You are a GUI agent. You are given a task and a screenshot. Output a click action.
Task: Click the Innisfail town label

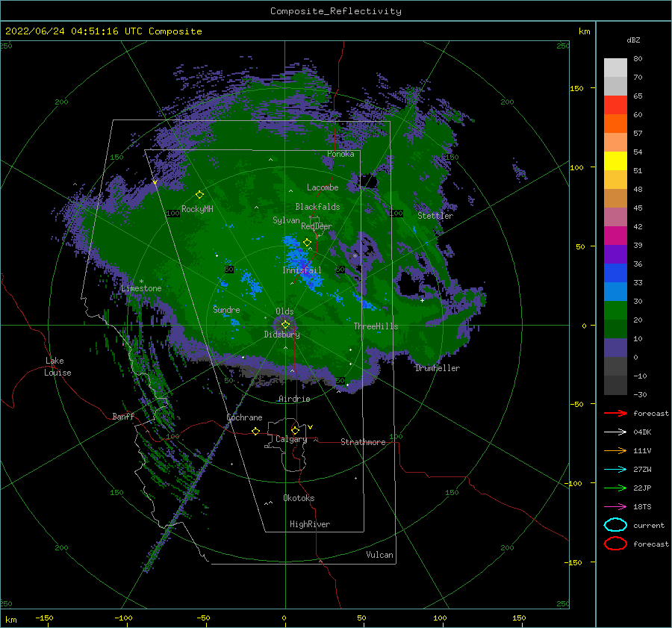tap(302, 270)
